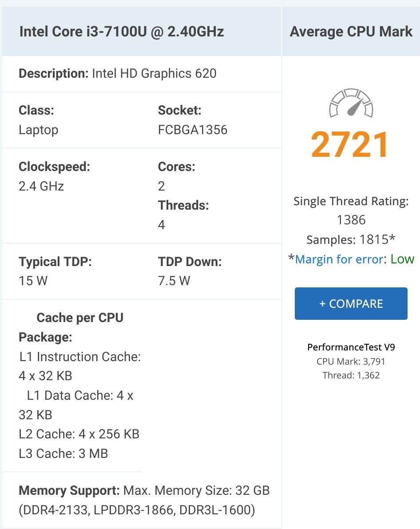Viewport: 420px width, 529px height.
Task: Click the Clockspeed 2.4 GHz value
Action: tap(41, 186)
